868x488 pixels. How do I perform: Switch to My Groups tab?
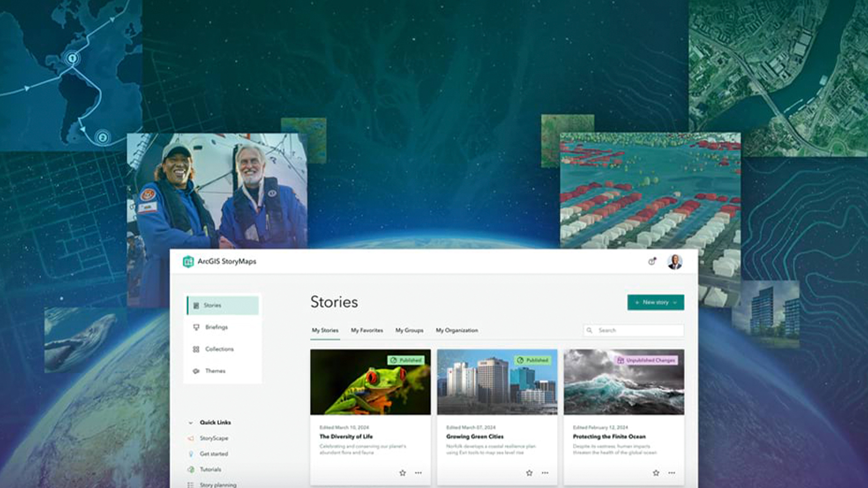[x=409, y=330]
